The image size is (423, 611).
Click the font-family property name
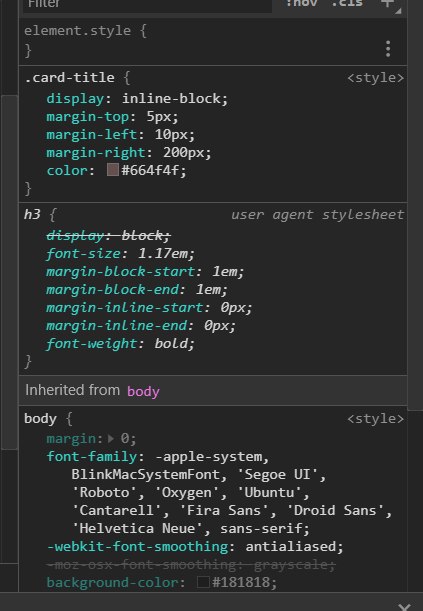pos(92,457)
